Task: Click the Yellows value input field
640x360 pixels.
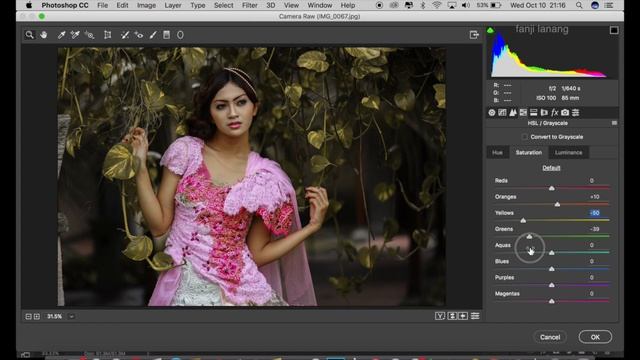Action: click(595, 213)
